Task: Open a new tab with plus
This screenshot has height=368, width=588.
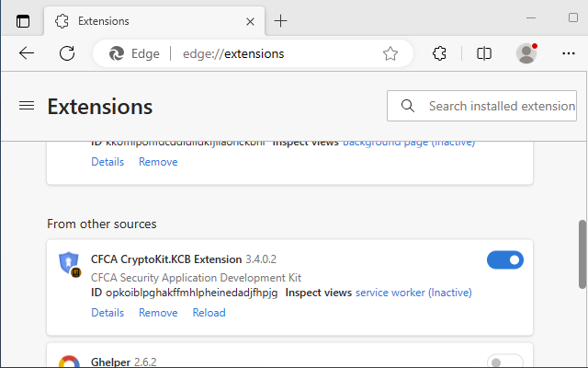Action: [x=281, y=20]
